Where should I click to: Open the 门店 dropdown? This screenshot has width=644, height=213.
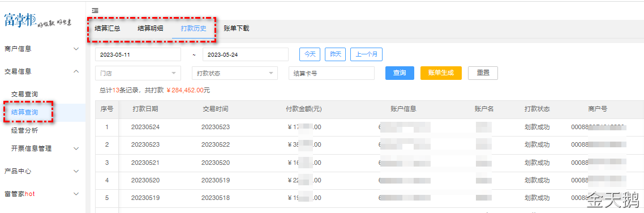point(138,73)
